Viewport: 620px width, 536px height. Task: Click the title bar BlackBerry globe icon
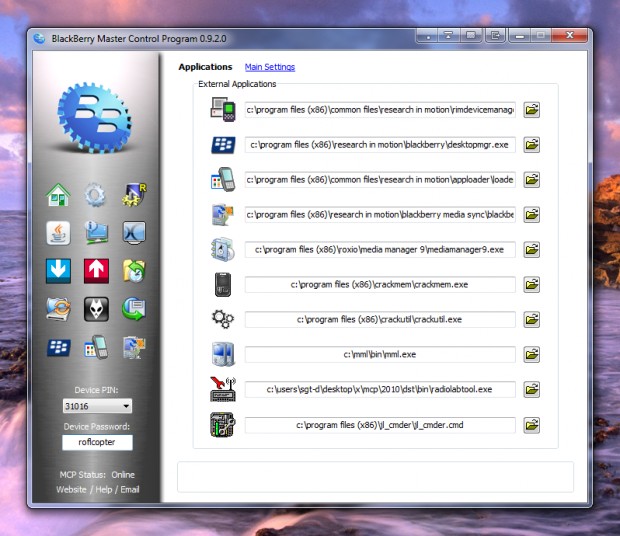39,38
